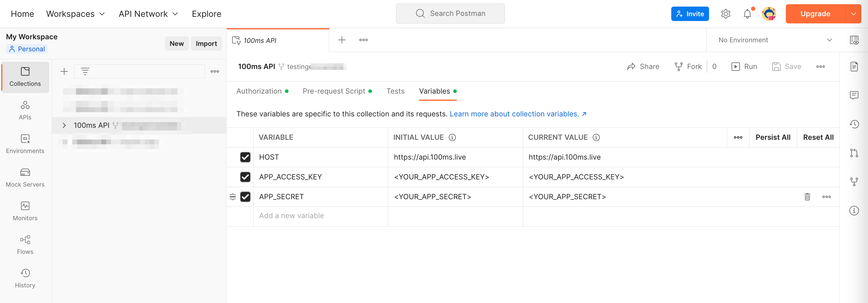Uncheck the HOST variable checkbox
This screenshot has height=303, width=868.
tap(245, 157)
